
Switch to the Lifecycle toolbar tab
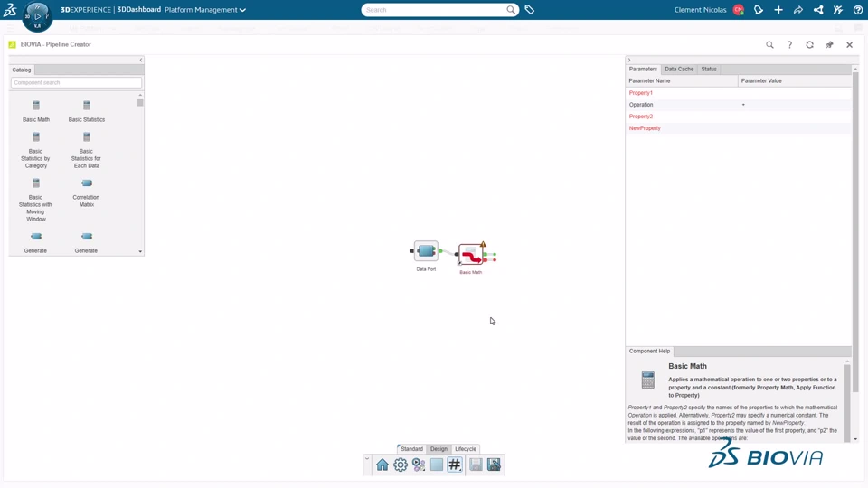click(x=465, y=449)
